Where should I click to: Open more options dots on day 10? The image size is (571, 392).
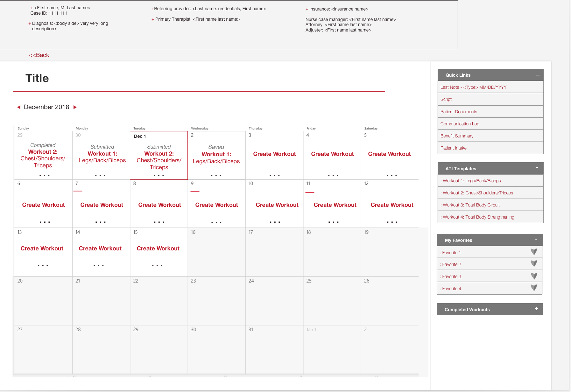point(275,222)
